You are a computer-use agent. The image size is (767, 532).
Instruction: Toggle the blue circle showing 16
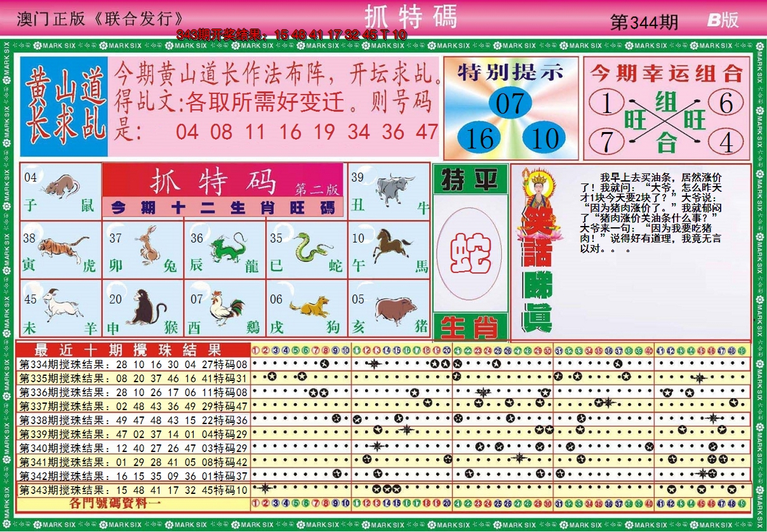pos(479,136)
